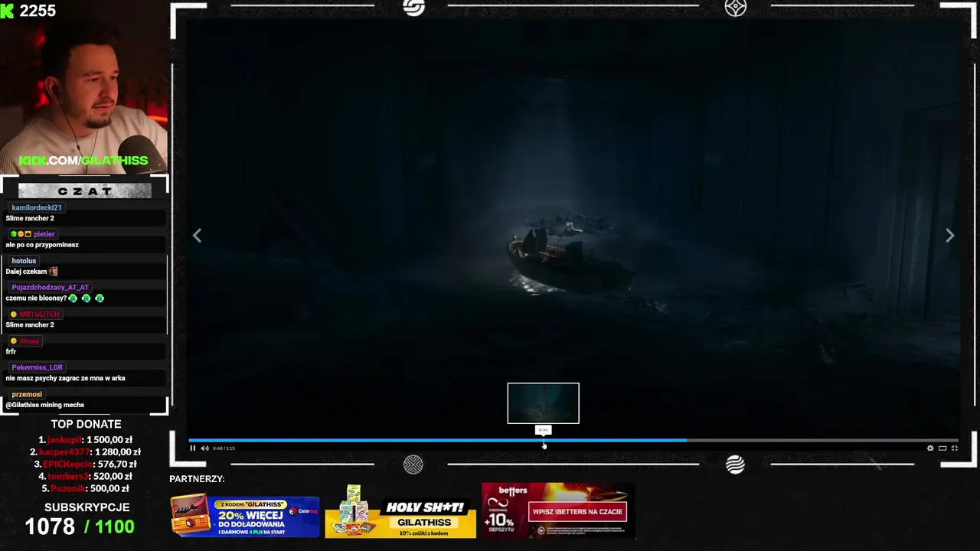Click the Kick logo viewer counter
The height and width of the screenshot is (551, 980).
coord(28,11)
